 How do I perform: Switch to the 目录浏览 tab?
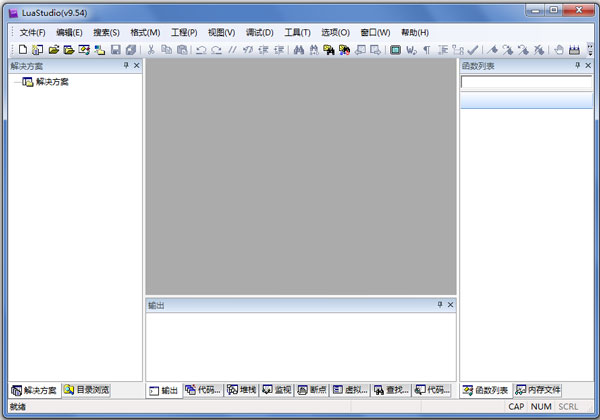tap(86, 390)
